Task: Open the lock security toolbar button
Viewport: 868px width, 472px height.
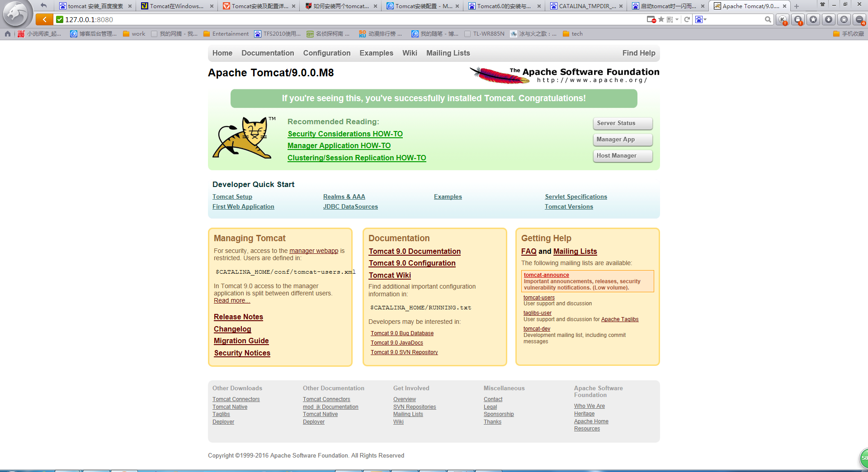Action: [798, 19]
